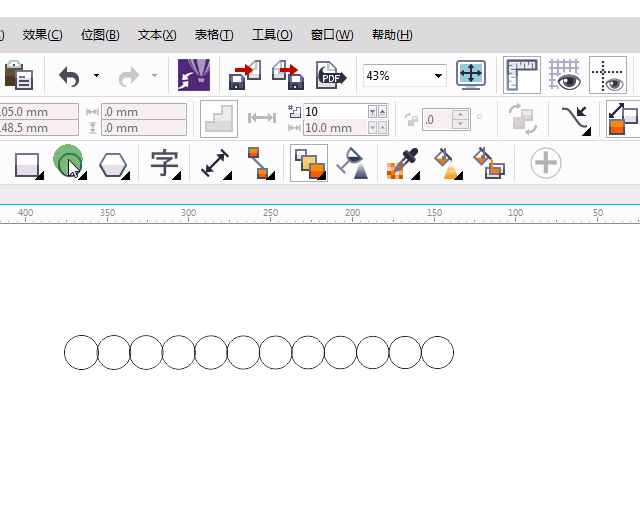Select the Rectangle tool
This screenshot has height=514, width=640.
29,165
